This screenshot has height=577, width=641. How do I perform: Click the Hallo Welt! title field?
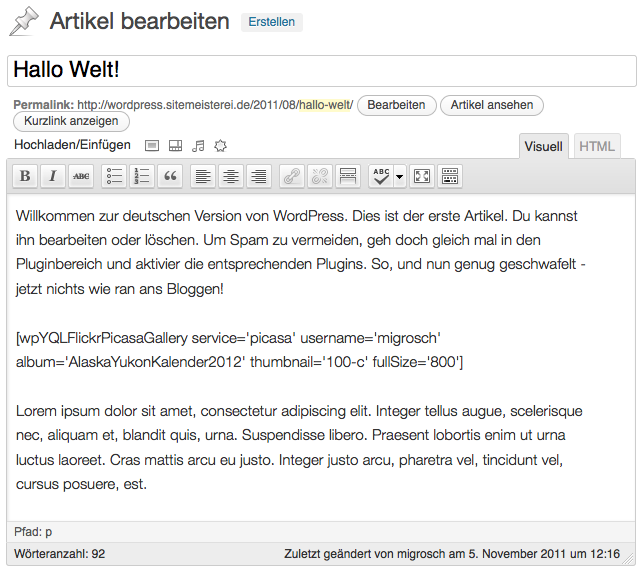tap(321, 71)
